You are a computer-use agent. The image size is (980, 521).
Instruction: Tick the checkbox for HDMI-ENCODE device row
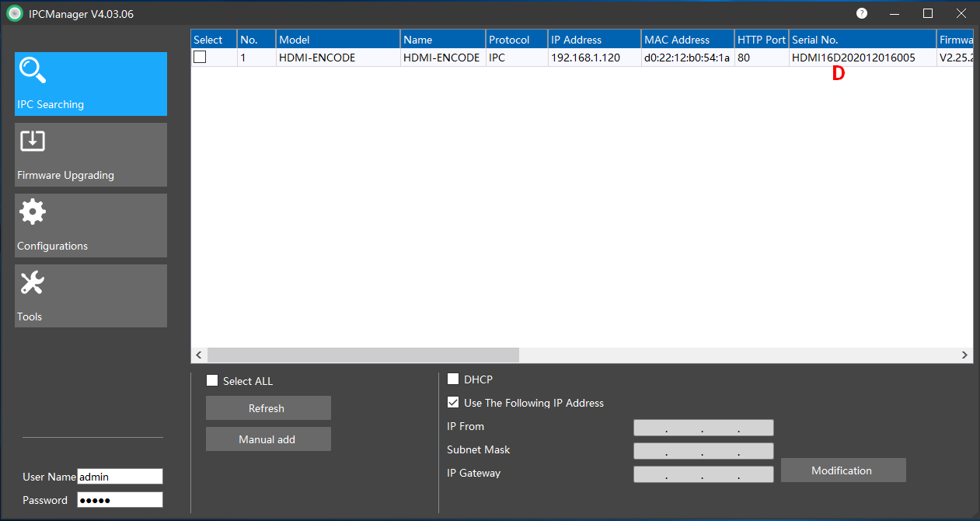(x=200, y=57)
